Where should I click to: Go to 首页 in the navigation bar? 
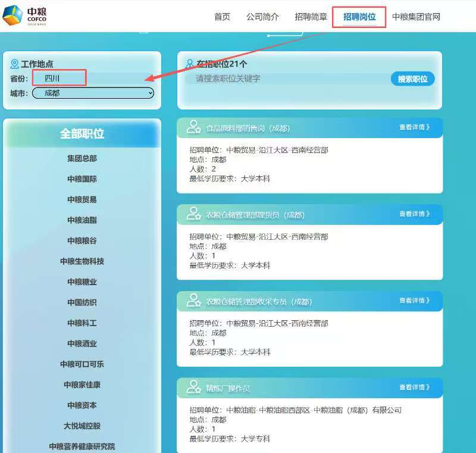tap(222, 17)
